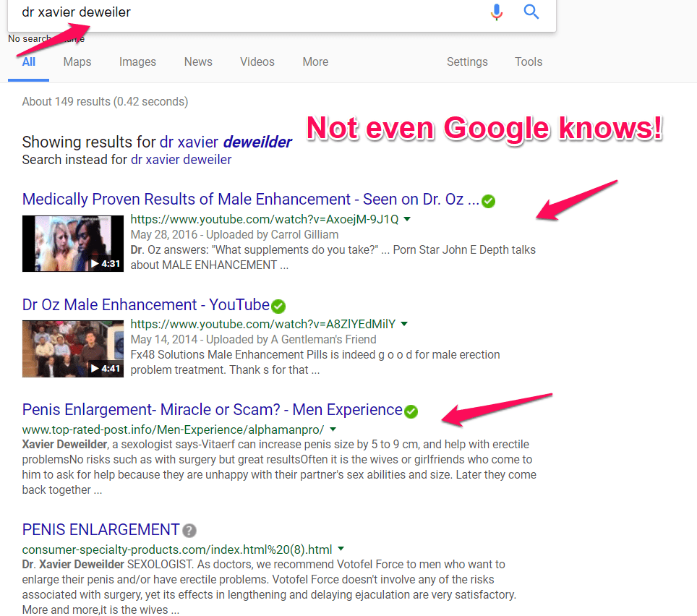Open the PENIS ENLARGEMENT result title
This screenshot has height=616, width=697.
tap(101, 530)
